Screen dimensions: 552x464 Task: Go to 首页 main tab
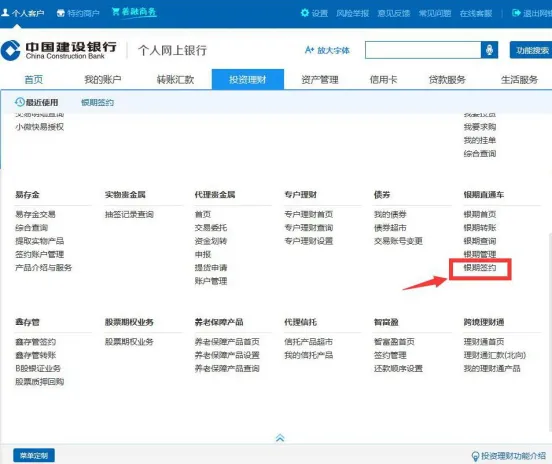click(x=33, y=80)
